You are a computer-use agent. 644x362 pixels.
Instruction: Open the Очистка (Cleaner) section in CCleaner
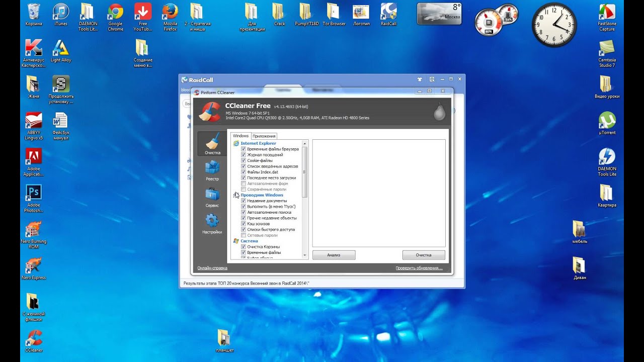coord(212,144)
